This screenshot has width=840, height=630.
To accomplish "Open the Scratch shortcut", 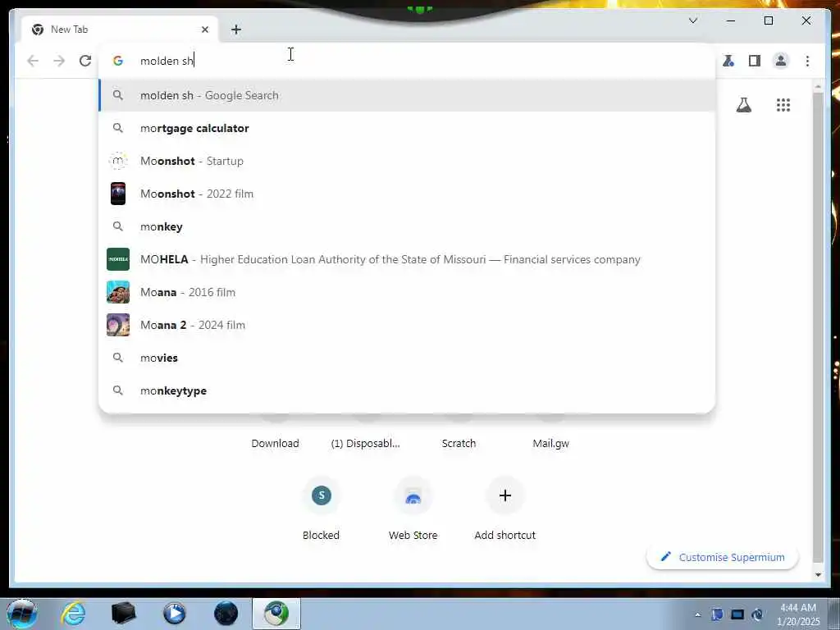I will [459, 443].
